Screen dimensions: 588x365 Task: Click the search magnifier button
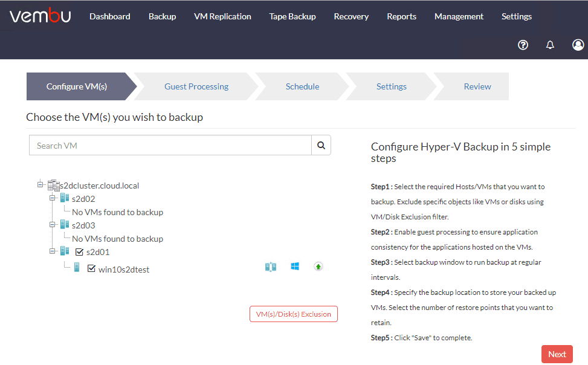pyautogui.click(x=321, y=145)
